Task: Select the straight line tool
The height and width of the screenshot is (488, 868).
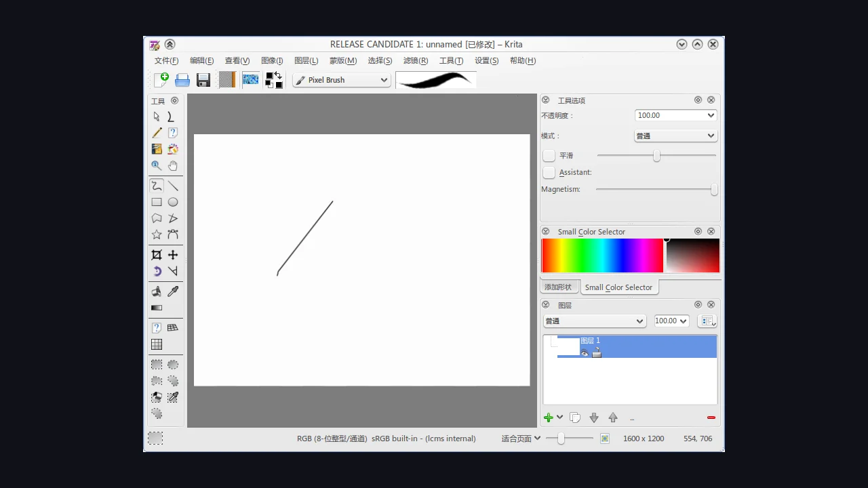Action: point(173,186)
